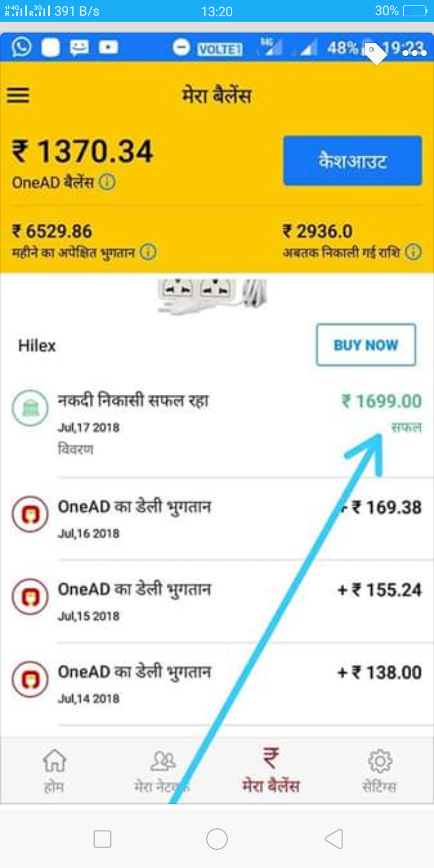The width and height of the screenshot is (434, 868).
Task: Open विवरण details of withdrawal
Action: coord(75,449)
